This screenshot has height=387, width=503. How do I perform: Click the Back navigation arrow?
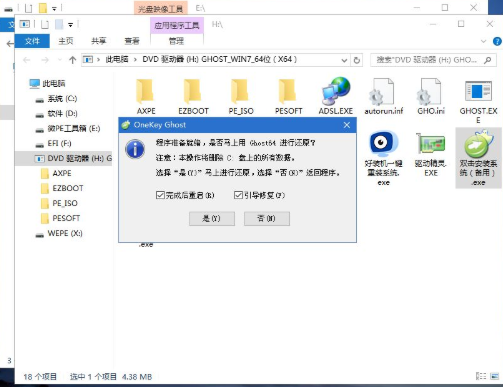click(x=27, y=60)
